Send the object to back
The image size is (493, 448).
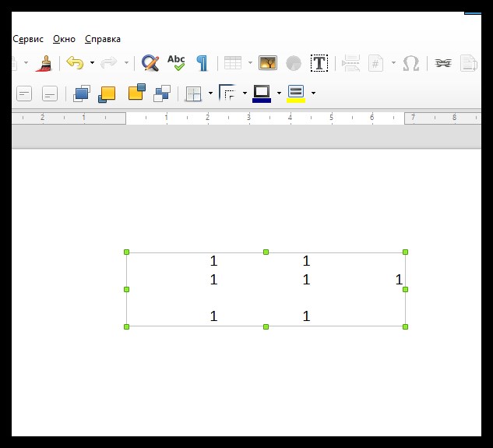(x=162, y=93)
